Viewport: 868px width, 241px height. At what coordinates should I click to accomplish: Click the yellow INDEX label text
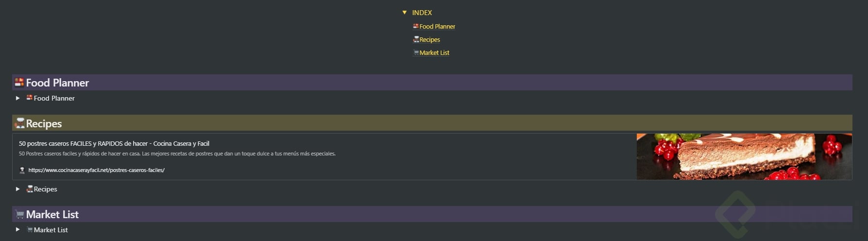[422, 13]
